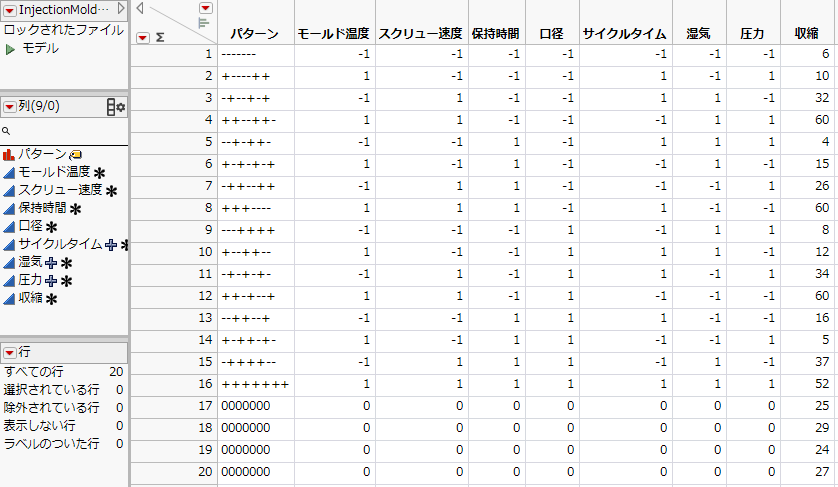The height and width of the screenshot is (487, 838).
Task: Open the 列(9/0) red triangle menu
Action: click(10, 107)
